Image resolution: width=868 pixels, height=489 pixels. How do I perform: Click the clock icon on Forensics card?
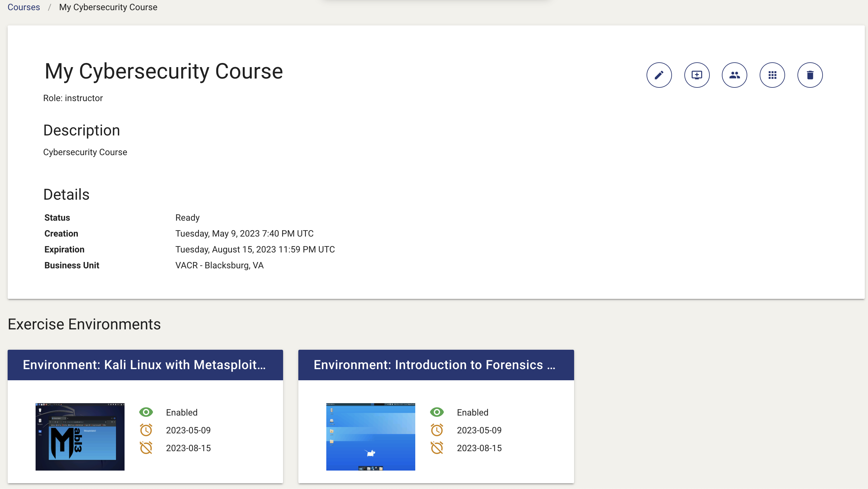click(x=437, y=430)
